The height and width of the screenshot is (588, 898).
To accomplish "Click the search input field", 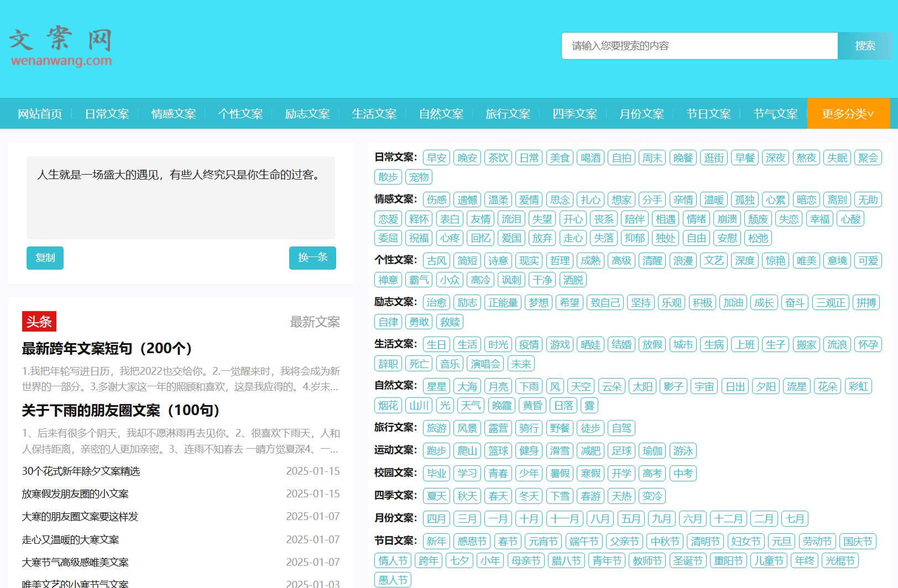I will point(699,46).
